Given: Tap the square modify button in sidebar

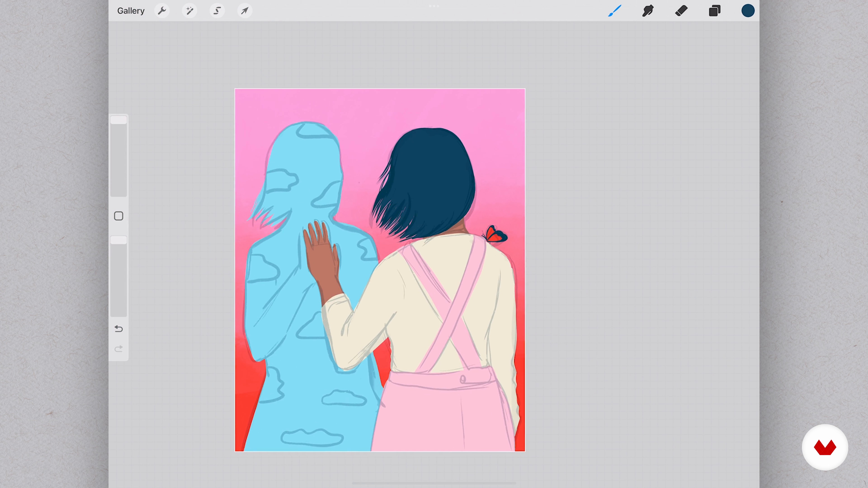Looking at the screenshot, I should tap(119, 216).
